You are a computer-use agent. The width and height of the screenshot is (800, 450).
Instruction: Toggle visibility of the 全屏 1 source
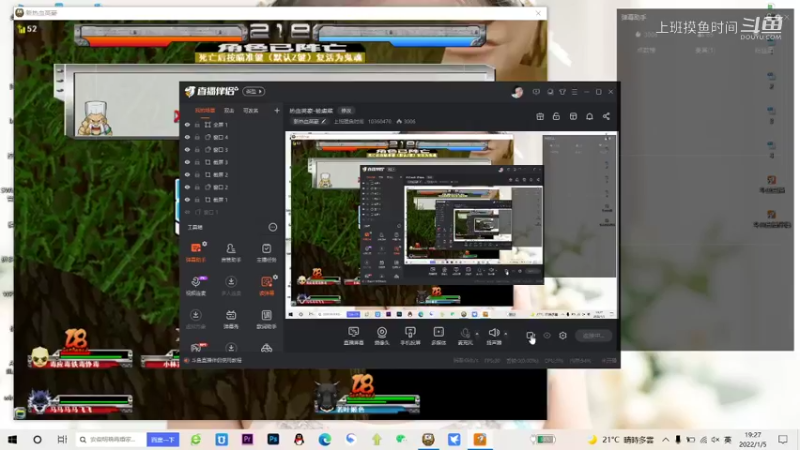pyautogui.click(x=187, y=124)
